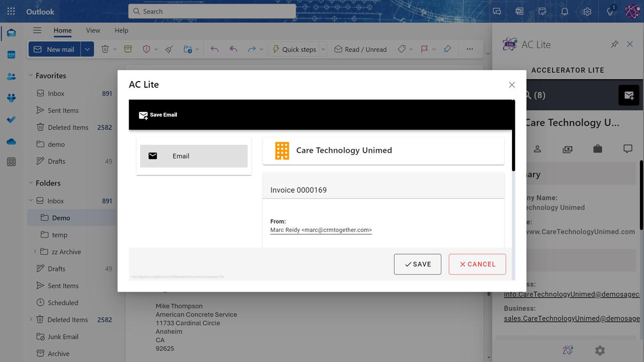Open Junk Email folder
This screenshot has height=362, width=644.
[71, 337]
